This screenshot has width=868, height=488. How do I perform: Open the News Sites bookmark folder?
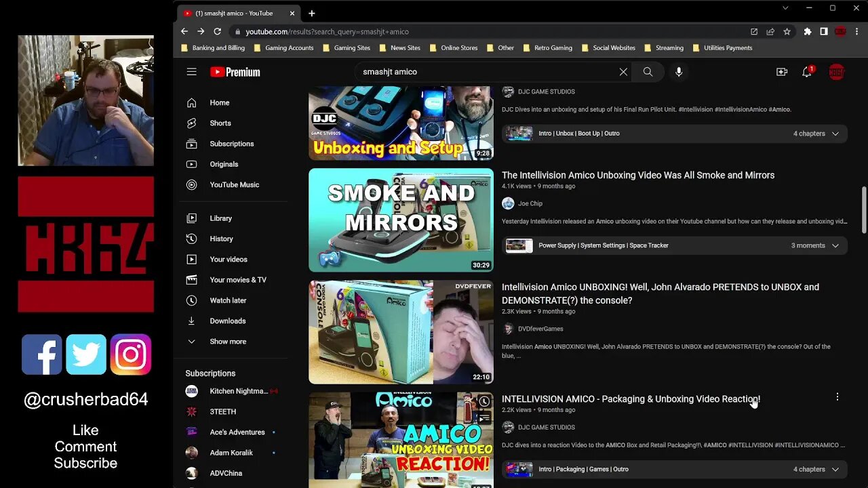click(x=400, y=48)
